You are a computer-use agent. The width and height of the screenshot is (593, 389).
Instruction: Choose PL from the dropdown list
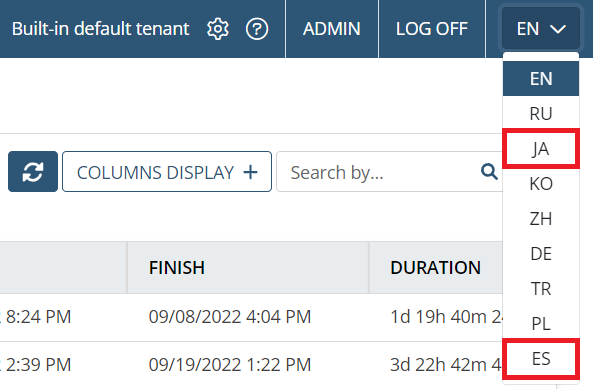tap(541, 324)
